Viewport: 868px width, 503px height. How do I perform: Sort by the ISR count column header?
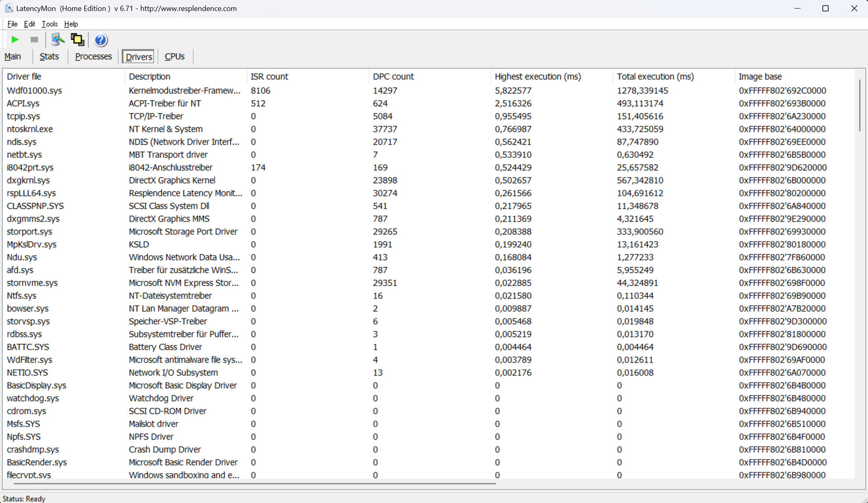(269, 76)
